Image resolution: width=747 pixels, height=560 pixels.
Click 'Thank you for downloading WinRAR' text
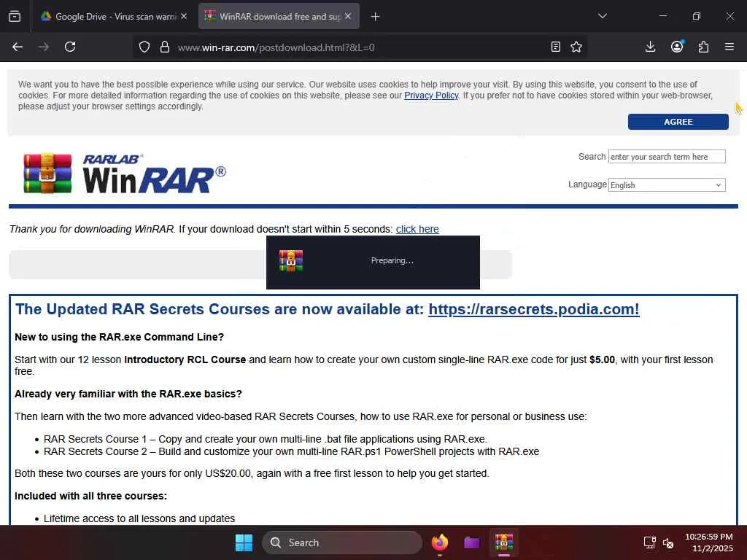tap(91, 229)
